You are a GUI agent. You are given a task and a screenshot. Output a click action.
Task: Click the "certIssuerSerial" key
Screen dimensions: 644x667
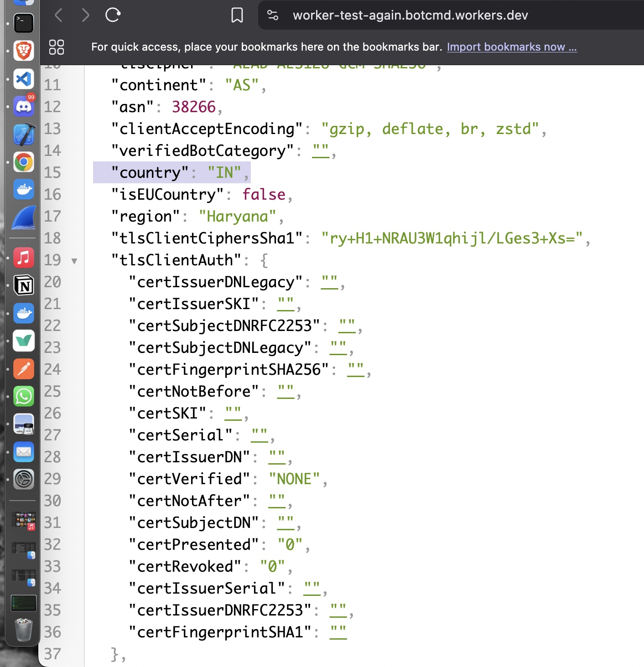pos(207,589)
